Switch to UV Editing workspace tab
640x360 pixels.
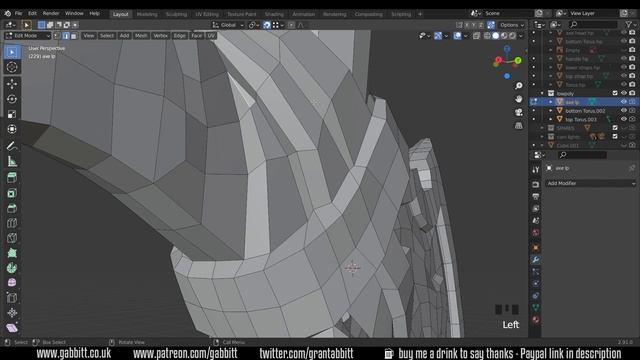(207, 14)
